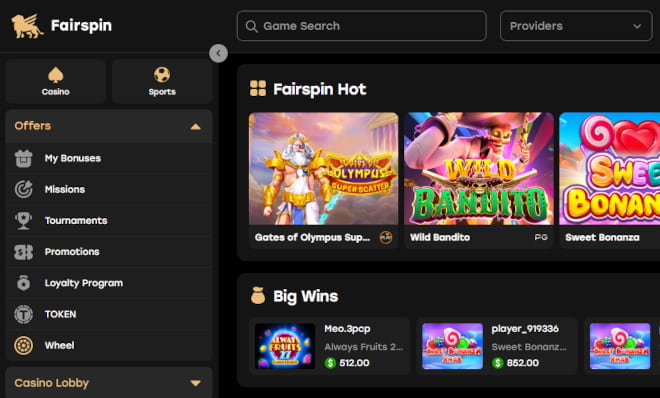Focus the Game Search field
Image resolution: width=660 pixels, height=398 pixels.
pos(362,26)
